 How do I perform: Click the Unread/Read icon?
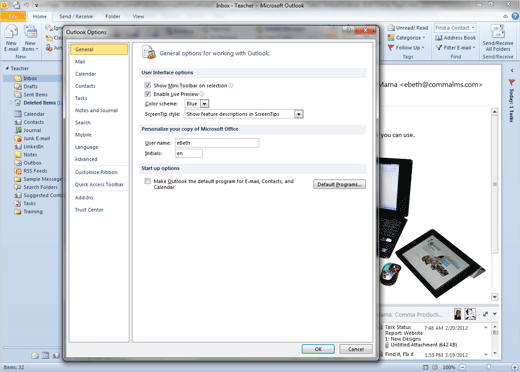coord(391,28)
